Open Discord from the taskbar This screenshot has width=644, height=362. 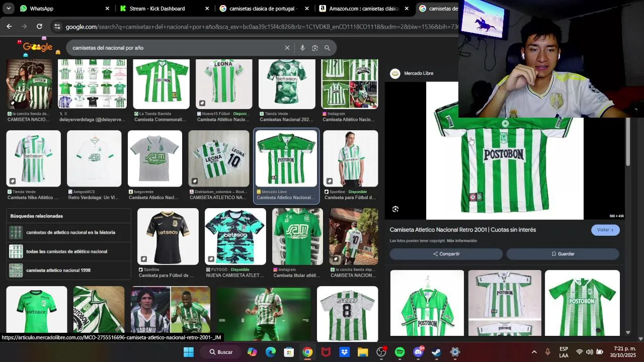coord(418,352)
